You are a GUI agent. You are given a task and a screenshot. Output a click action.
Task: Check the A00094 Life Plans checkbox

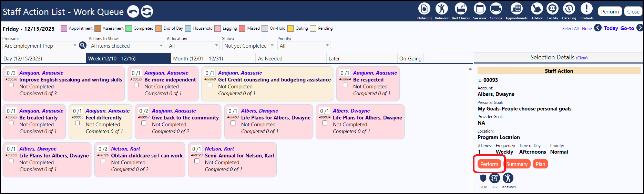point(325,123)
